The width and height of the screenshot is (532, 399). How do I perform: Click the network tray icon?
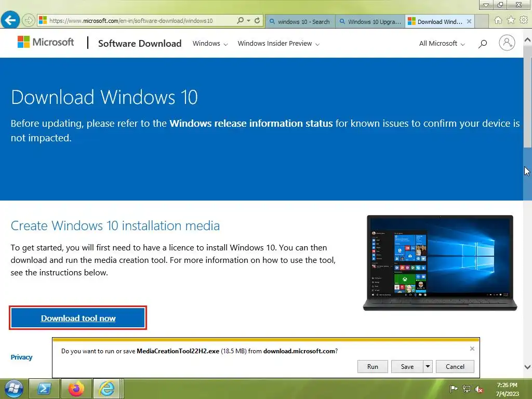(x=467, y=389)
